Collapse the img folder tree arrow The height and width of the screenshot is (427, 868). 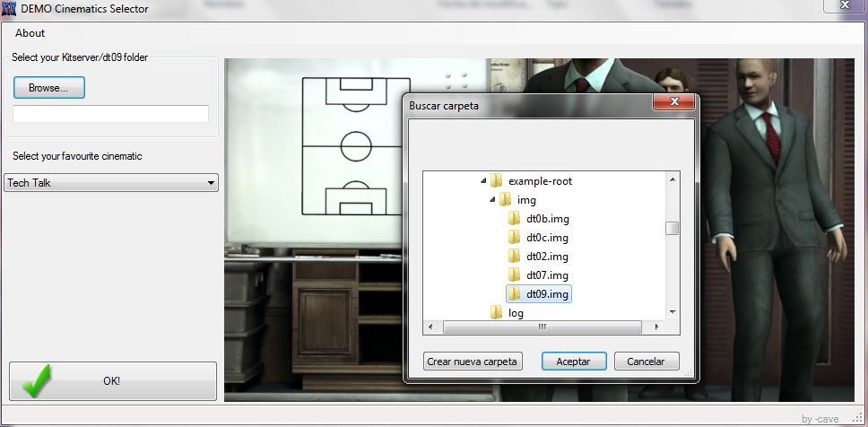(492, 200)
